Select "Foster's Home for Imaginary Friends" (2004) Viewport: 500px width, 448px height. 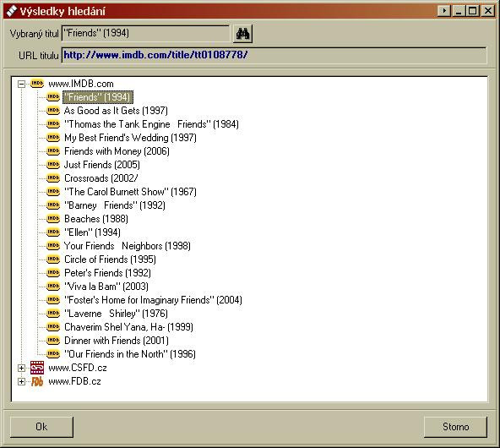(x=153, y=300)
